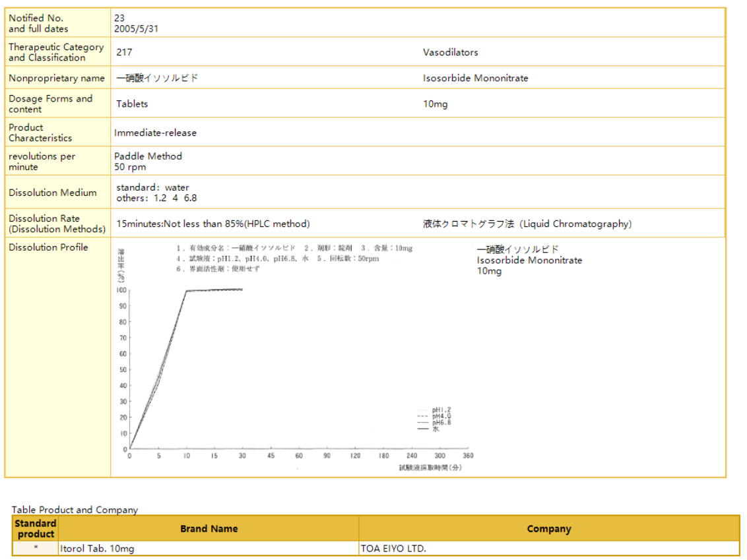Click the 'Paddle Method' text
Viewport: 747px width, 560px height.
point(148,156)
